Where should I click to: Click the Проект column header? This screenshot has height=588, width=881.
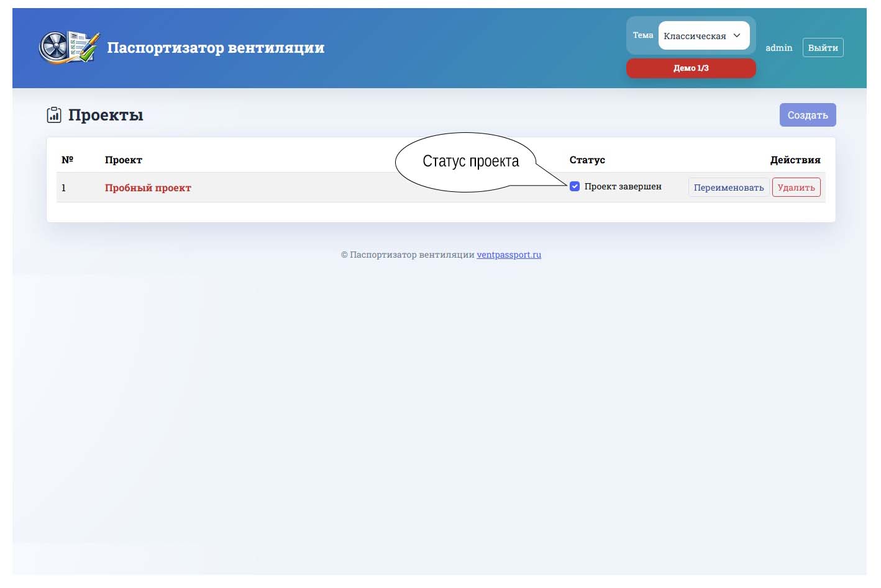point(123,160)
